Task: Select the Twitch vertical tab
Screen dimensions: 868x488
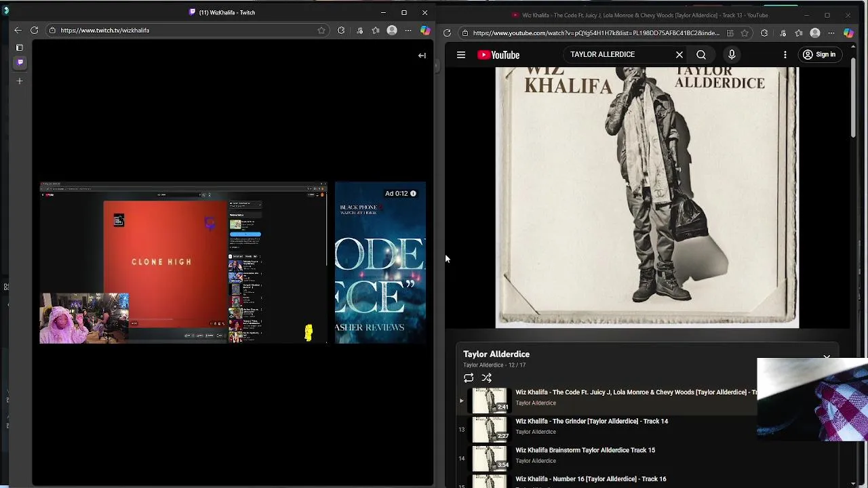Action: [20, 62]
